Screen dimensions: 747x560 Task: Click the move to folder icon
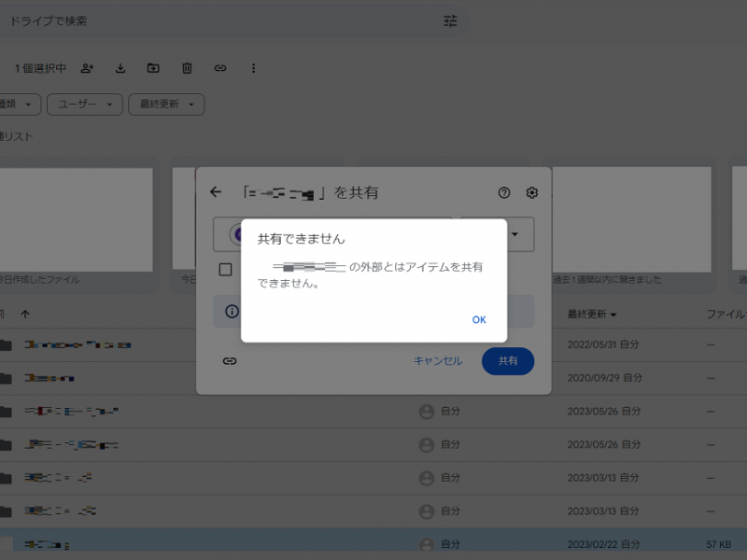pos(153,68)
